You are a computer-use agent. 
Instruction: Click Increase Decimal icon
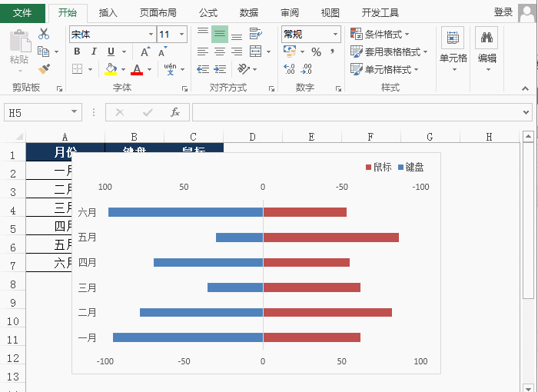point(289,69)
